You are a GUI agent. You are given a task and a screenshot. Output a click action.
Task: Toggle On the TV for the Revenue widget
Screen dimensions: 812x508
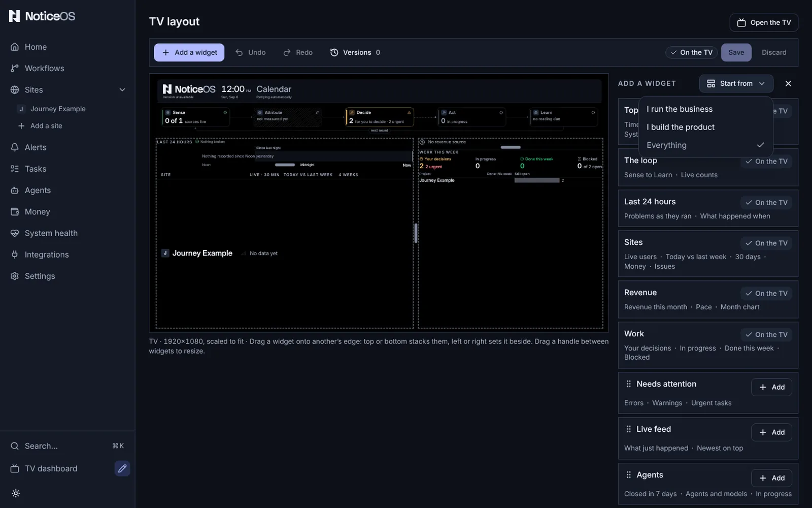(766, 293)
